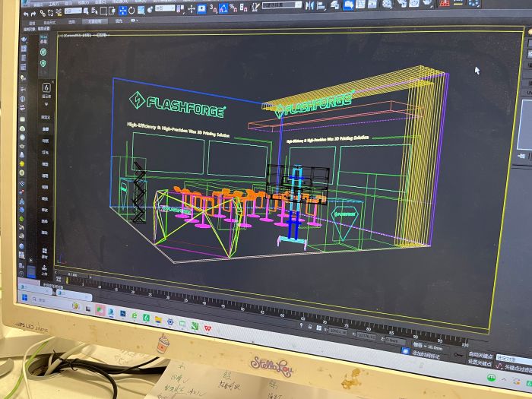Open 笔刷设置 ribbon panel
This screenshot has width=532, height=399.
click(x=44, y=28)
